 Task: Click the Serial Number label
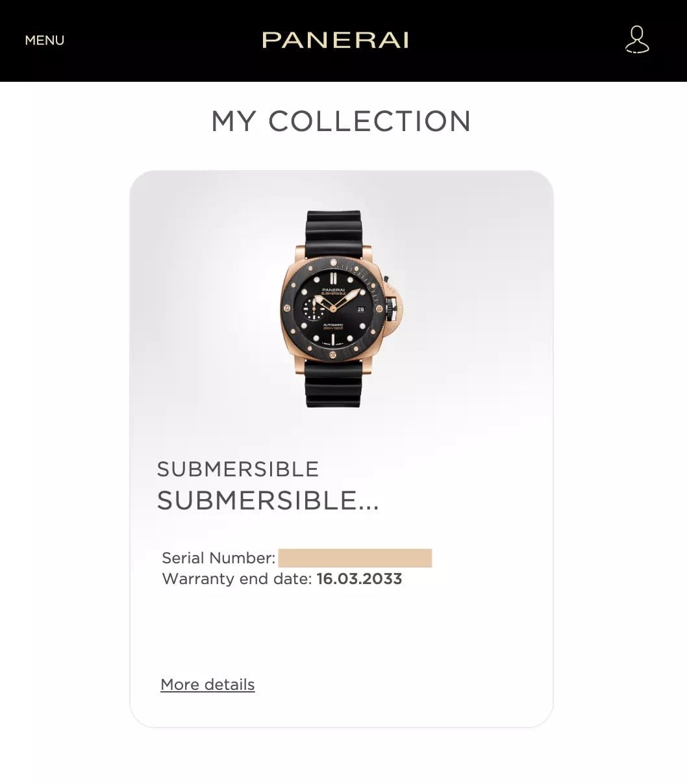pos(218,558)
